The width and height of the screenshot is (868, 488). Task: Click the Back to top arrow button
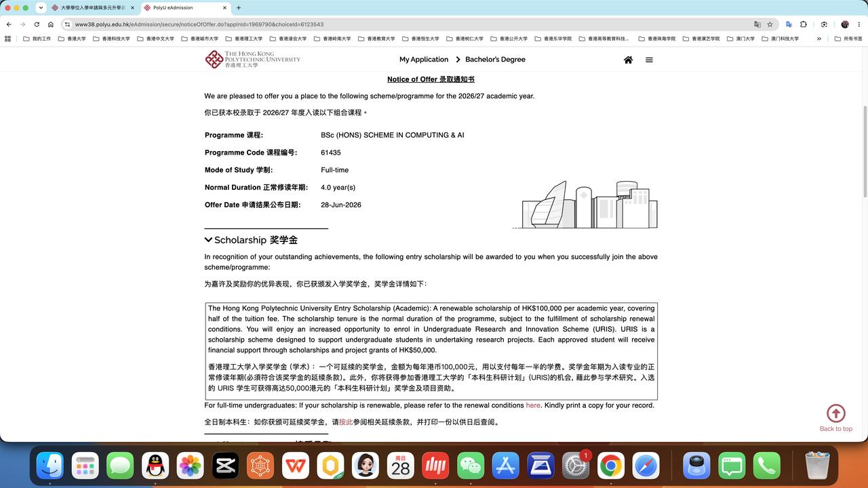coord(835,413)
